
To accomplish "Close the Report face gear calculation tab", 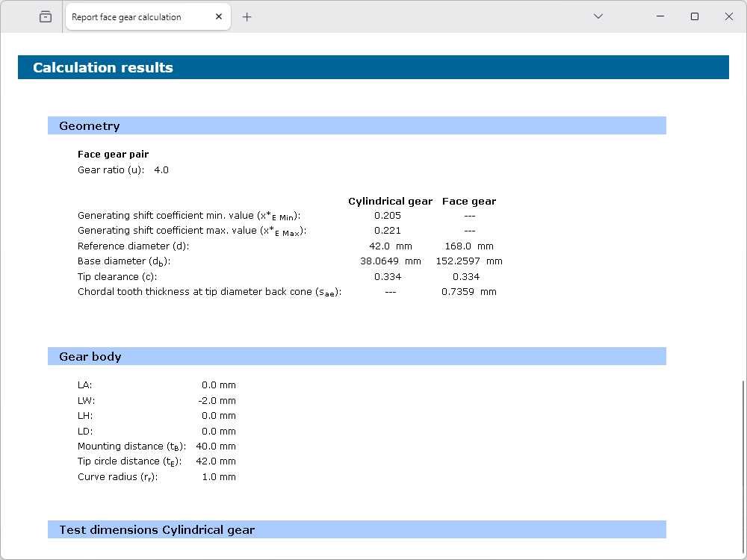I will 217,16.
